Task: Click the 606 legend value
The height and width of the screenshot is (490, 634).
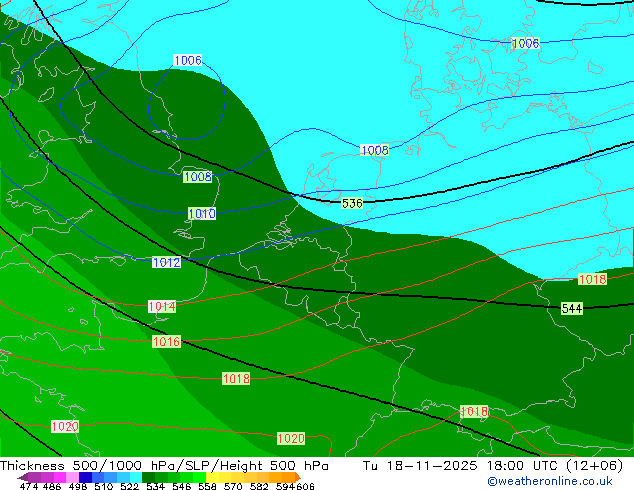Action: [x=304, y=486]
